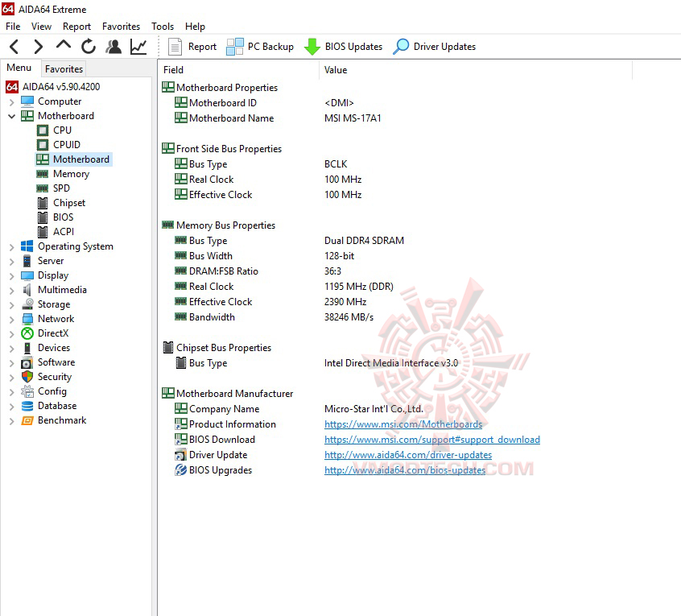Viewport: 681px width, 616px height.
Task: Click the refresh icon in the toolbar
Action: point(87,46)
